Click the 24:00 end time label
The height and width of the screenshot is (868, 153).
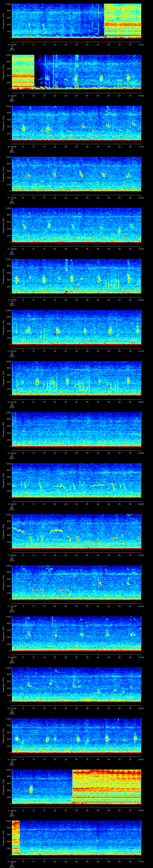click(x=141, y=504)
